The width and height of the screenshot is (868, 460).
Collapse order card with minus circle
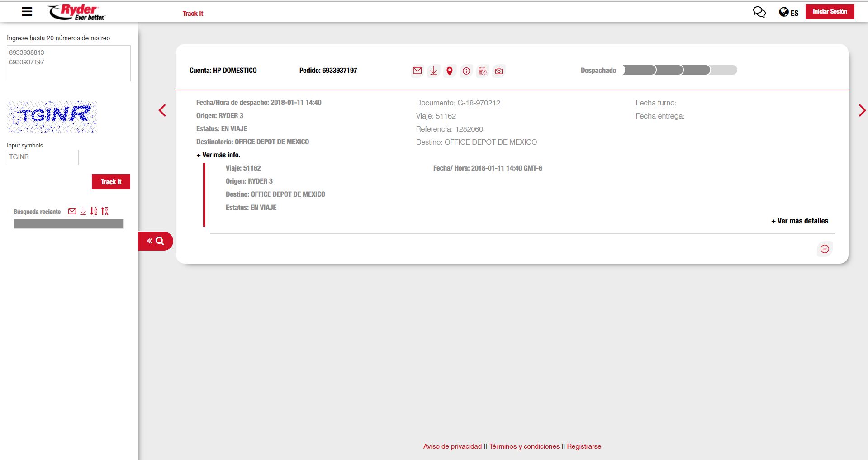[x=825, y=249]
